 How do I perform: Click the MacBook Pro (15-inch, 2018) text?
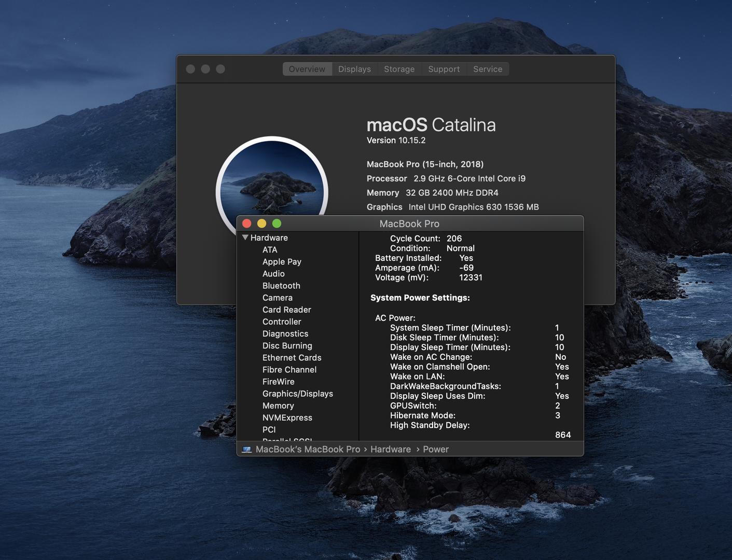[x=425, y=164]
